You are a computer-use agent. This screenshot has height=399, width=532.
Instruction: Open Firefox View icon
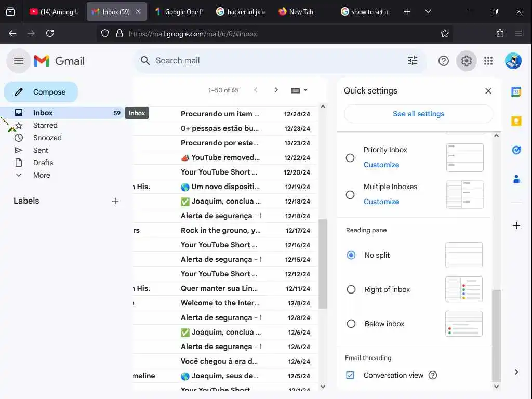tap(10, 11)
